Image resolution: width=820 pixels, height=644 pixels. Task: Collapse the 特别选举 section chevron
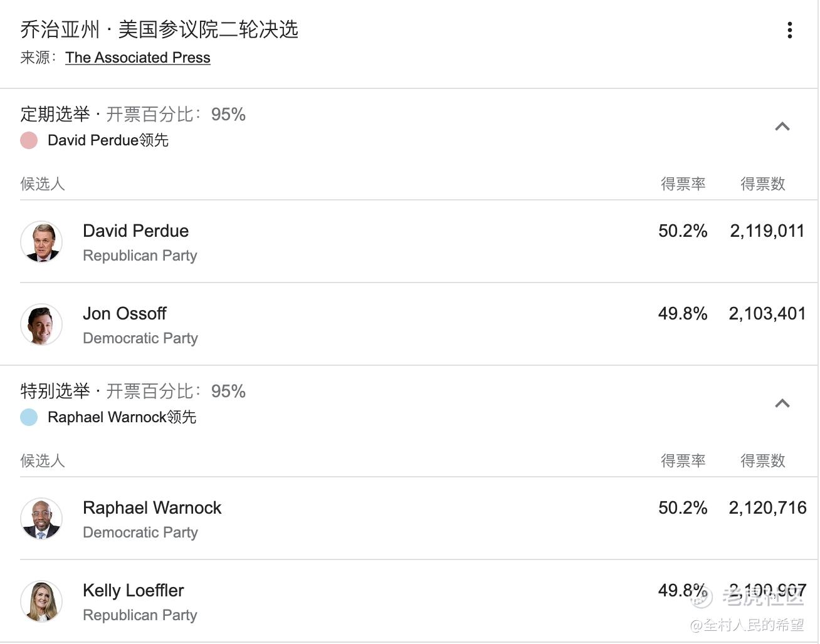[x=782, y=403]
